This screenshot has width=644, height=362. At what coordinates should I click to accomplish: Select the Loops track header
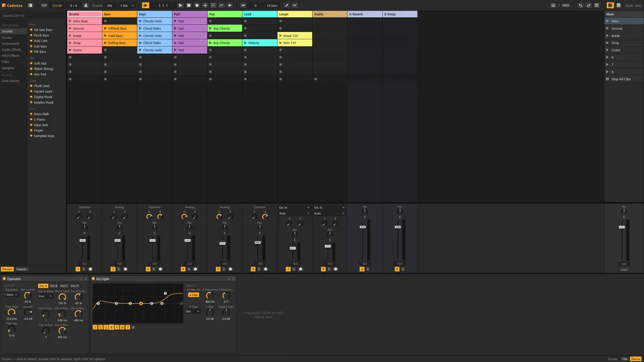pos(295,14)
